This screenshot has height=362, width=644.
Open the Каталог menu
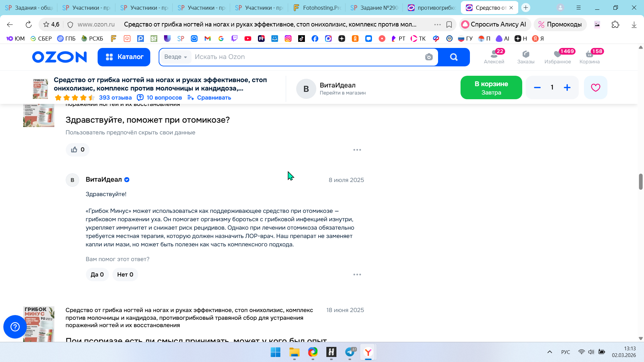(124, 57)
